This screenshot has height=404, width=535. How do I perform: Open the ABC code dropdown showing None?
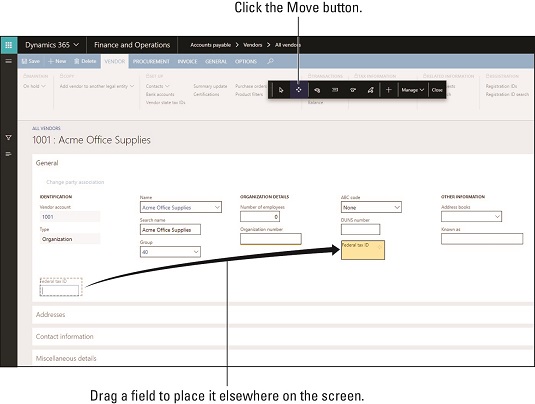(x=397, y=207)
